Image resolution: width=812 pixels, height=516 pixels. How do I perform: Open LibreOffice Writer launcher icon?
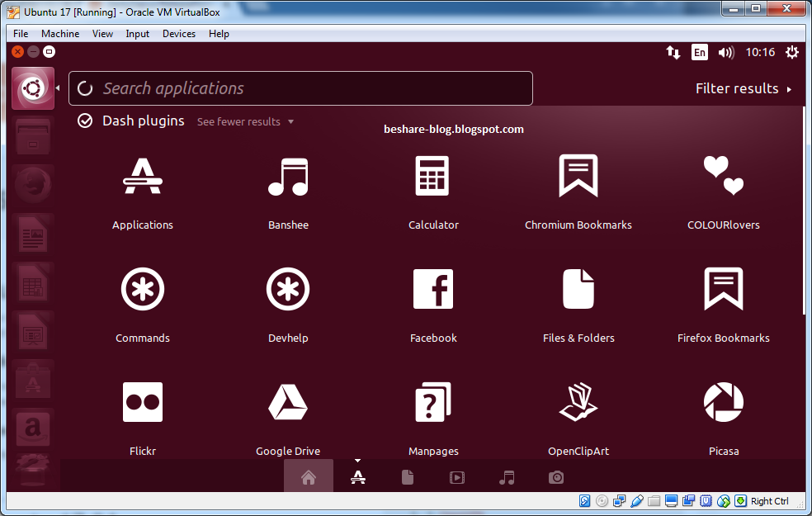click(x=33, y=233)
